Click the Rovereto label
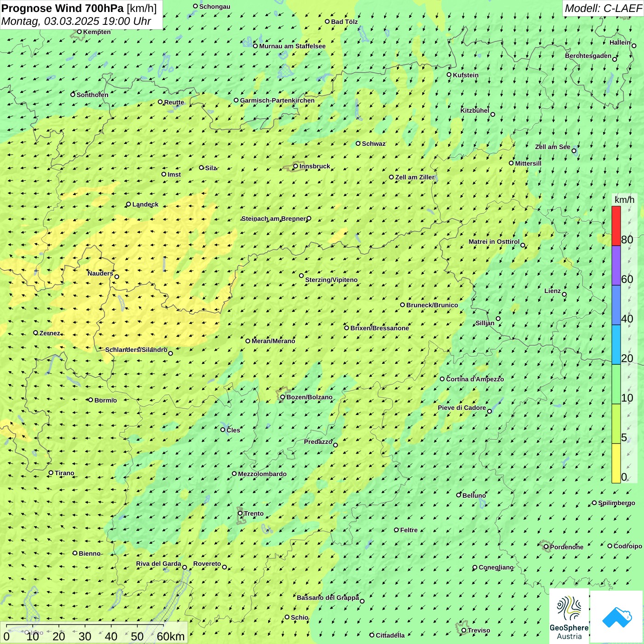644x644 pixels. [207, 563]
